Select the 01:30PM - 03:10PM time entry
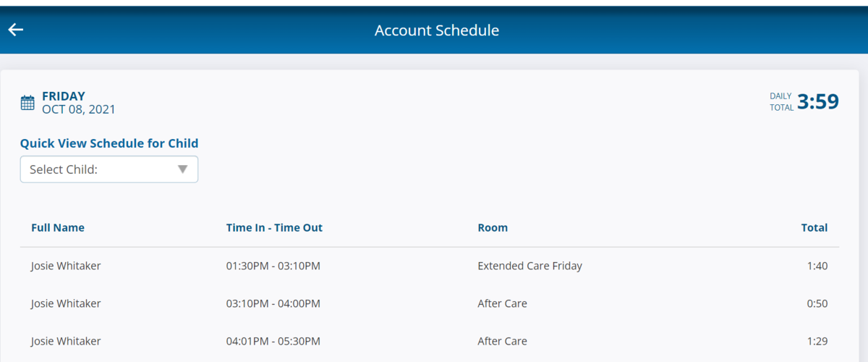 [x=273, y=266]
